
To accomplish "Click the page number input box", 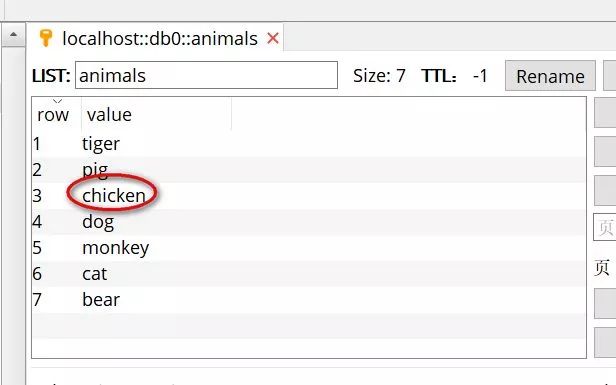I will point(605,227).
